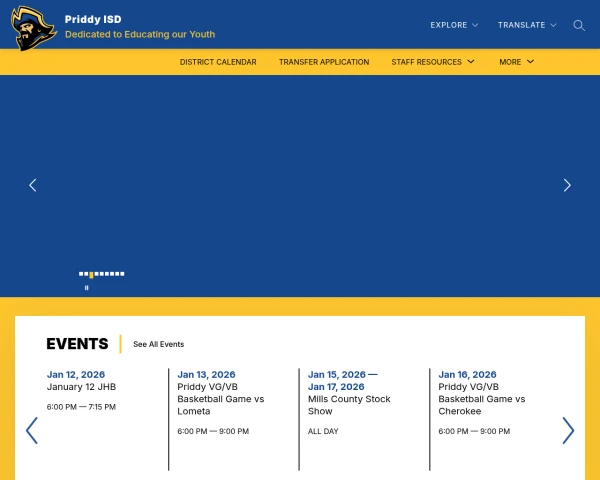Click the Jan 12, 2026 date
This screenshot has height=480, width=600.
point(76,374)
